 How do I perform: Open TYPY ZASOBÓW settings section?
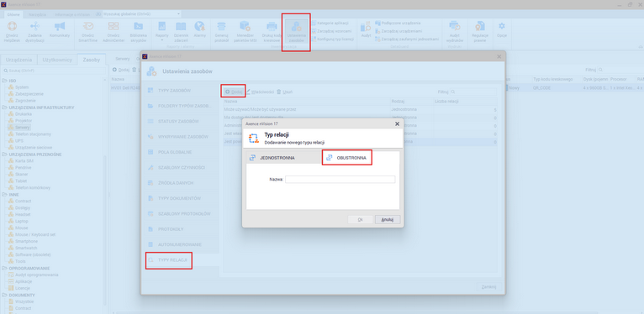[x=180, y=90]
